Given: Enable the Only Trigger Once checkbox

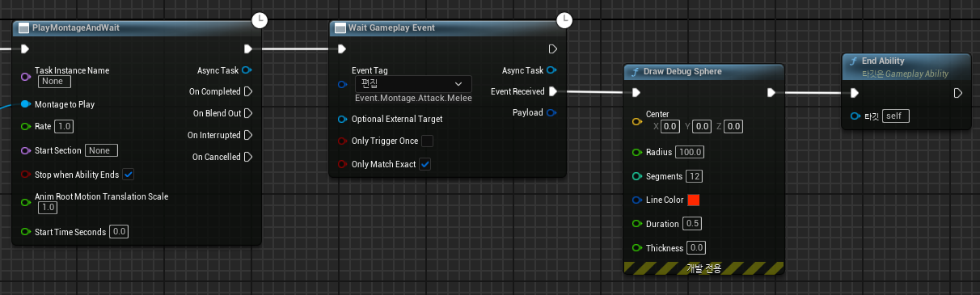Looking at the screenshot, I should pos(427,141).
